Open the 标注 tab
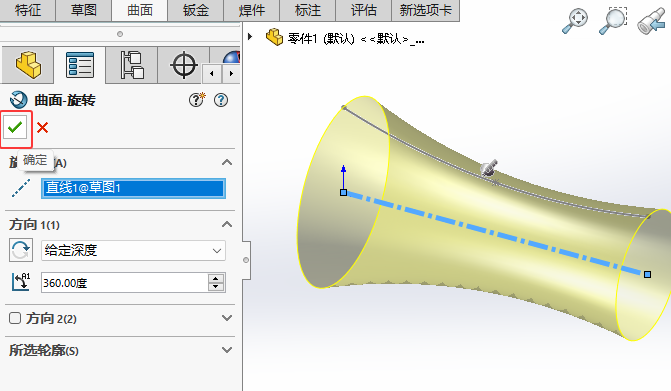 click(308, 10)
